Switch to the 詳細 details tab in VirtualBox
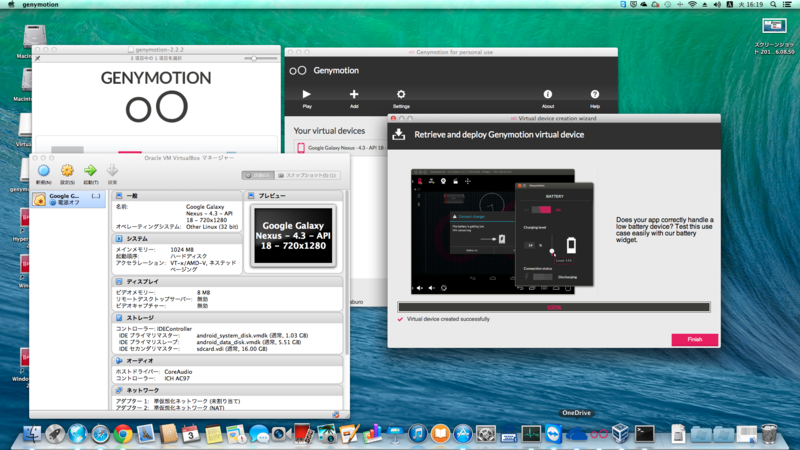 [x=258, y=175]
